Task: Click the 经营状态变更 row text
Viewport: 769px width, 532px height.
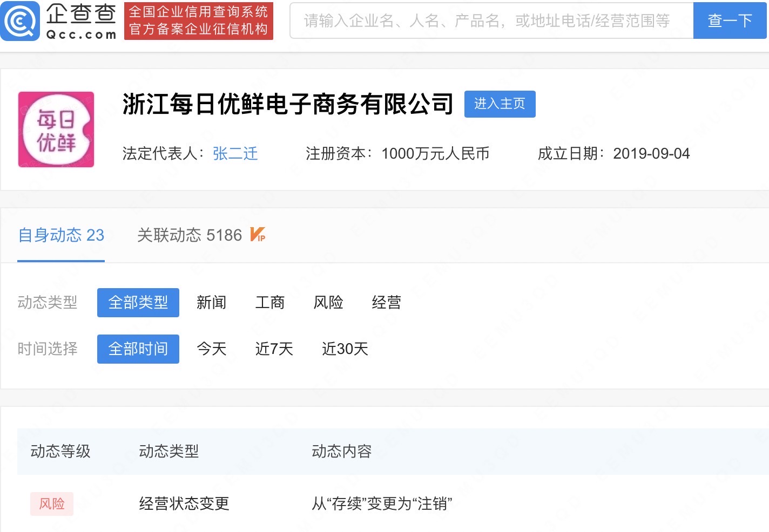Action: 184,504
